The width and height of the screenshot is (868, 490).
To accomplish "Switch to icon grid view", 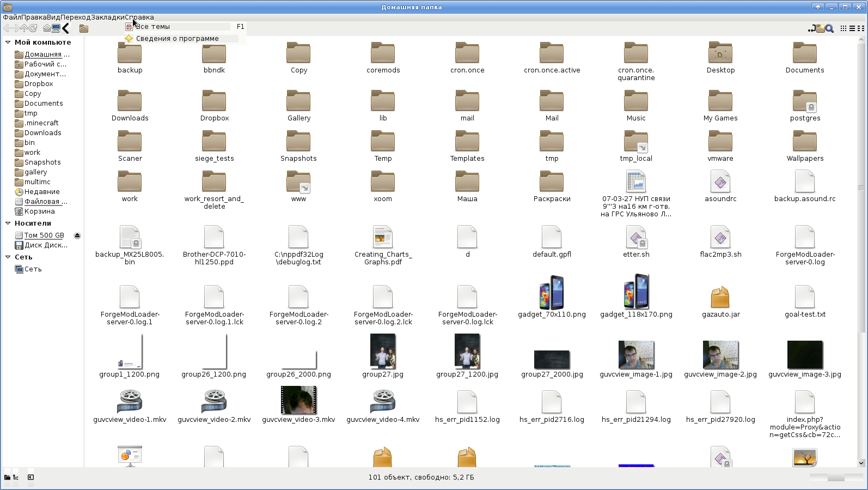I will pos(843,28).
